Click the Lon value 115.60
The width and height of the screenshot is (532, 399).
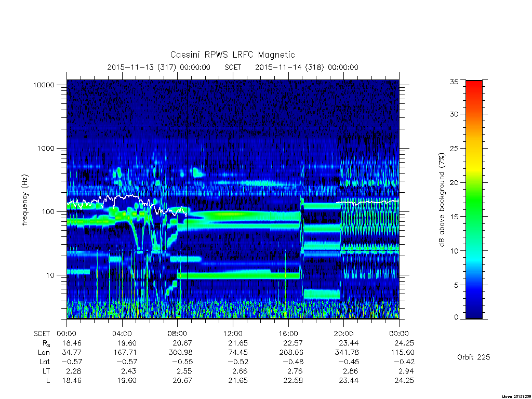point(403,353)
